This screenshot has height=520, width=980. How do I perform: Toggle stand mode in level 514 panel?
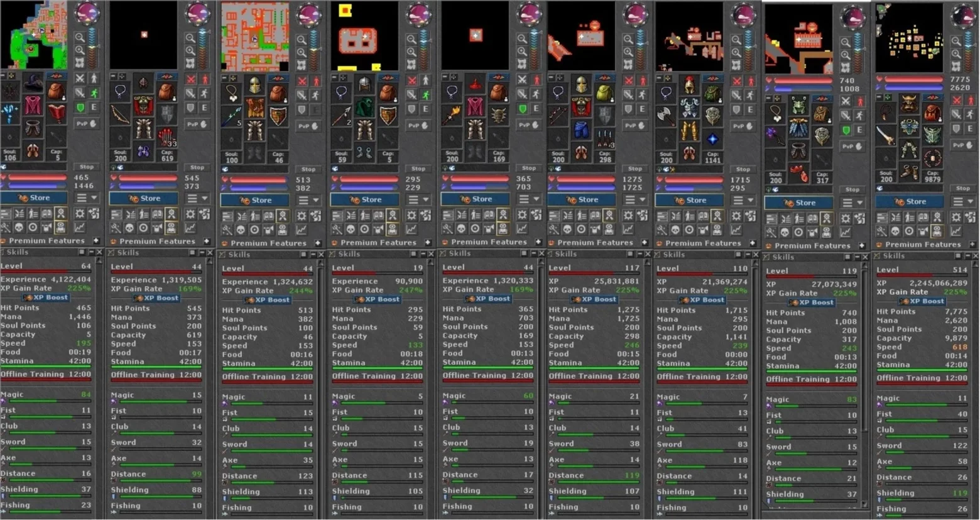(x=971, y=100)
